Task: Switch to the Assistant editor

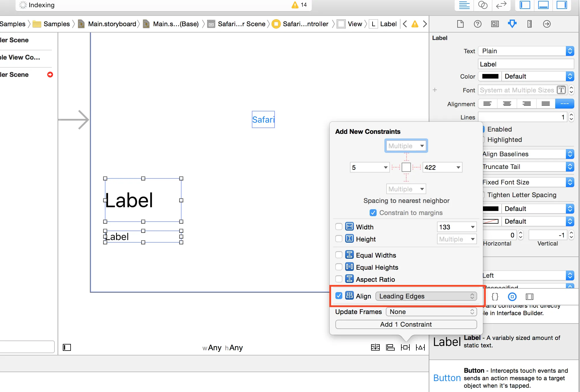Action: tap(483, 5)
